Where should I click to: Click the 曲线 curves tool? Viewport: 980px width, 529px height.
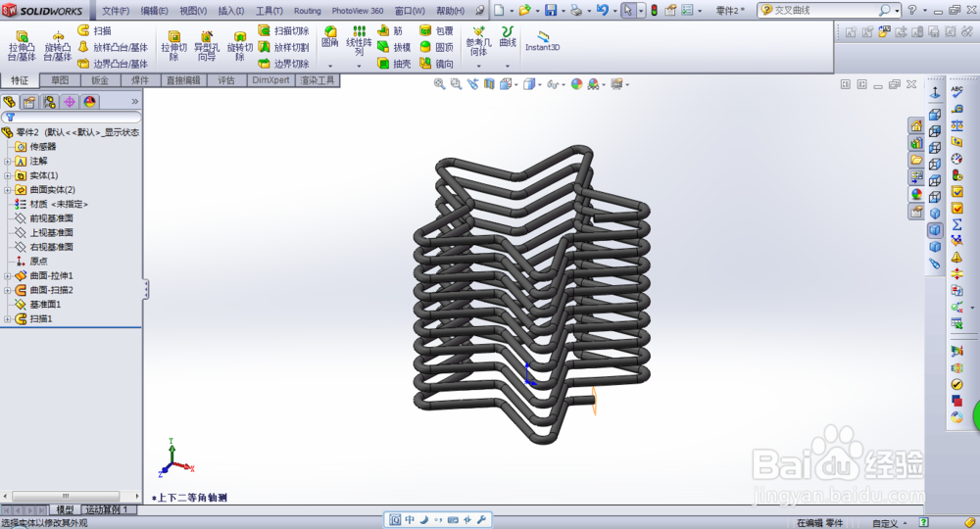pos(508,37)
